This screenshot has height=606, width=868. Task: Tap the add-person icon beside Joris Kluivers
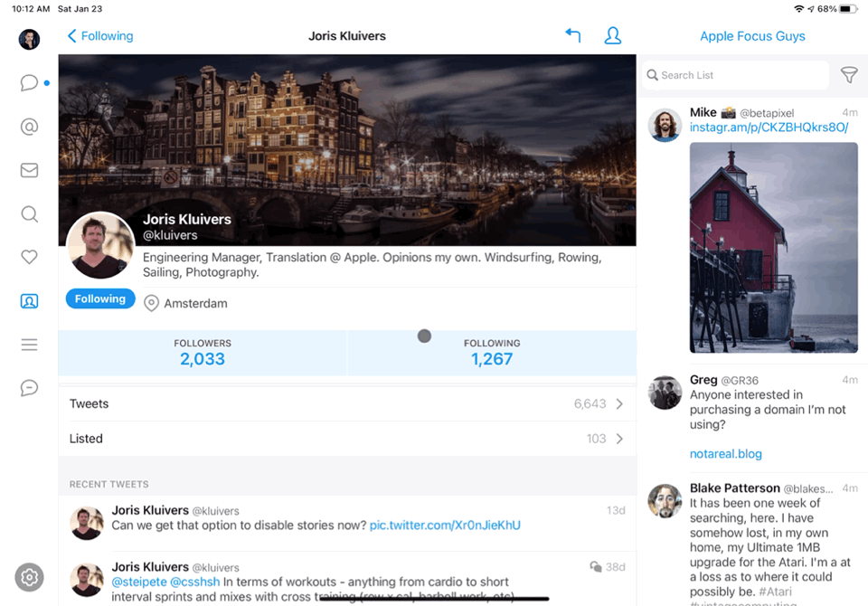pos(613,35)
